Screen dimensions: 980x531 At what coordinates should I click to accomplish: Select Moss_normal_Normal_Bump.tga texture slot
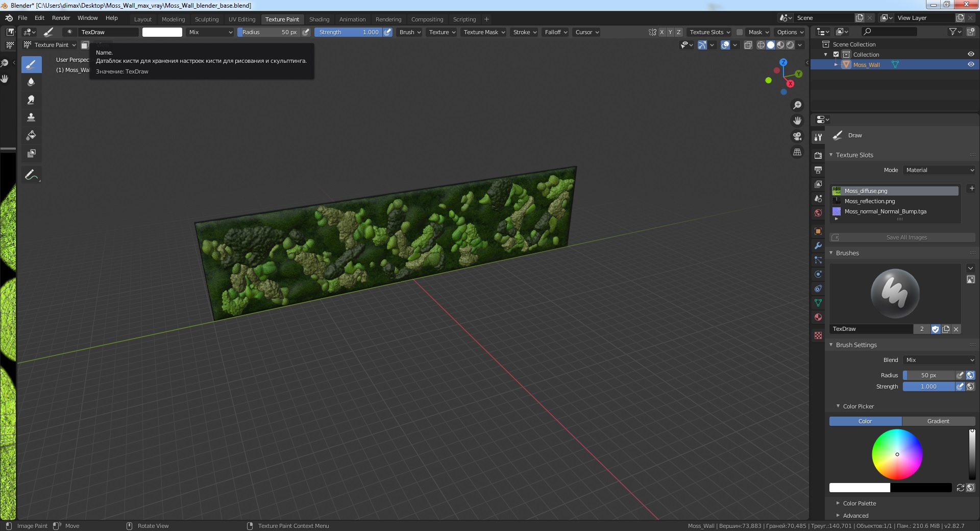point(895,211)
